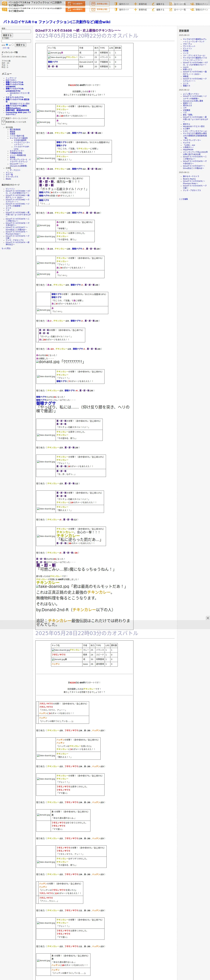Viewport: 210px width, 980px height.
Task: Open ユイ（プリンセスフォーム） history link
Action: coord(194,55)
